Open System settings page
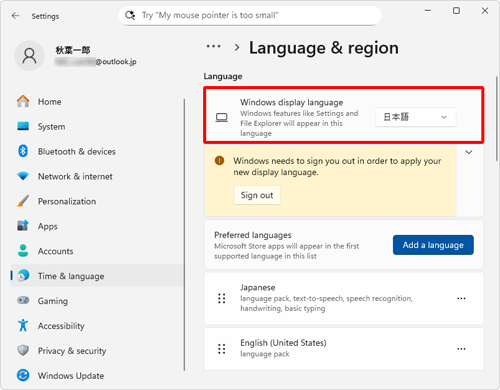The image size is (500, 390). (97, 126)
